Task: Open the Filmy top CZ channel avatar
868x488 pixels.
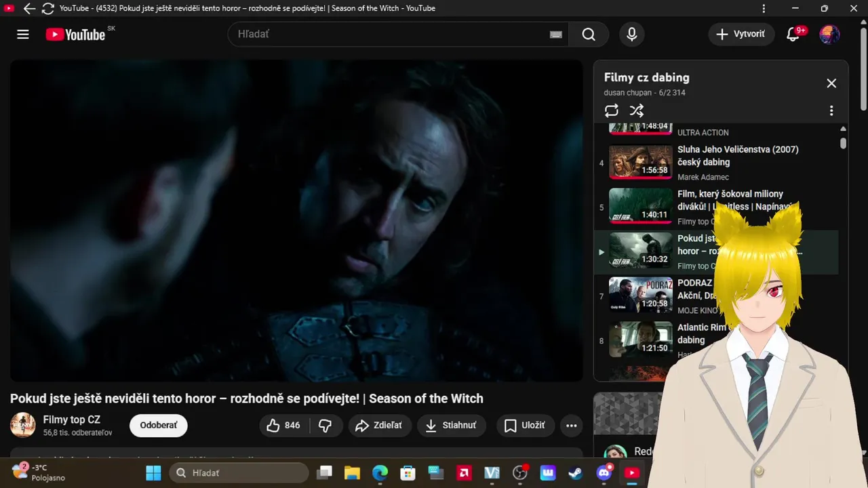Action: coord(23,425)
